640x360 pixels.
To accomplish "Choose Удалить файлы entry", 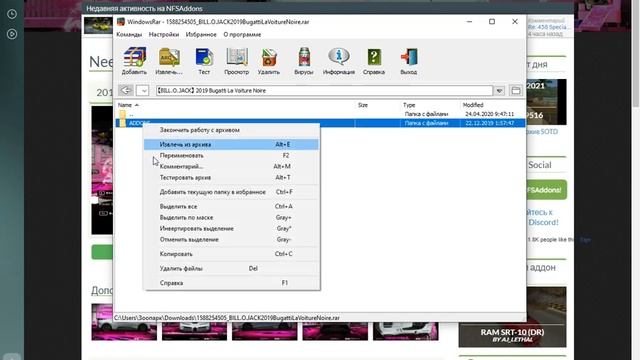I will 231,269.
